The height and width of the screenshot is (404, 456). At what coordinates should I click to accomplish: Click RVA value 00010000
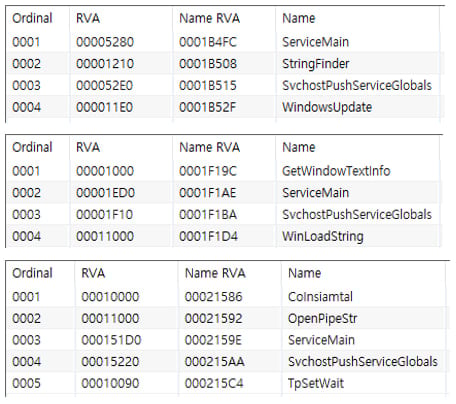coord(110,297)
